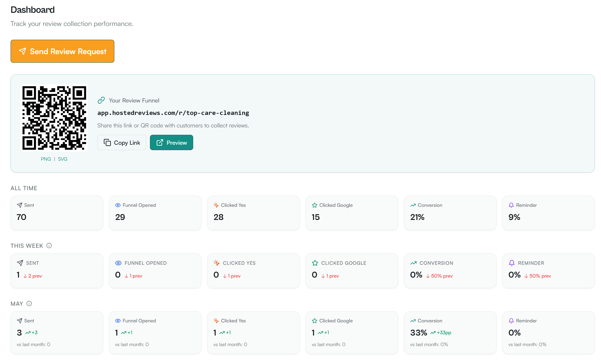The image size is (601, 364).
Task: Click the paper plane icon on Send Review Request
Action: click(22, 51)
